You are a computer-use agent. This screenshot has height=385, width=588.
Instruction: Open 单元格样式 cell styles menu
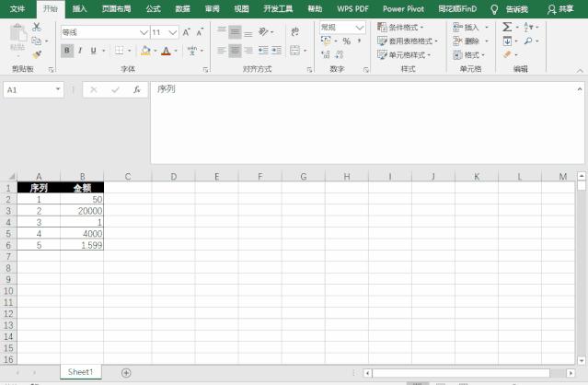pyautogui.click(x=404, y=55)
